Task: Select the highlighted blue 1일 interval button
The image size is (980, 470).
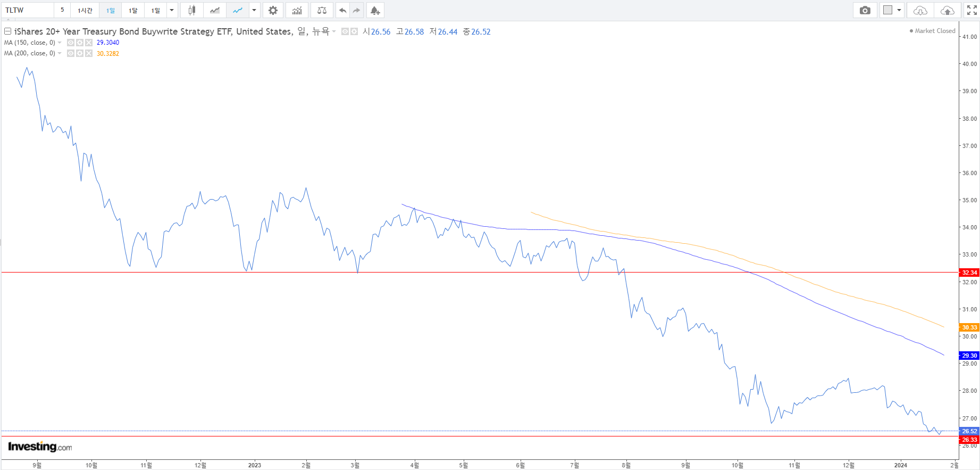Action: [x=111, y=10]
